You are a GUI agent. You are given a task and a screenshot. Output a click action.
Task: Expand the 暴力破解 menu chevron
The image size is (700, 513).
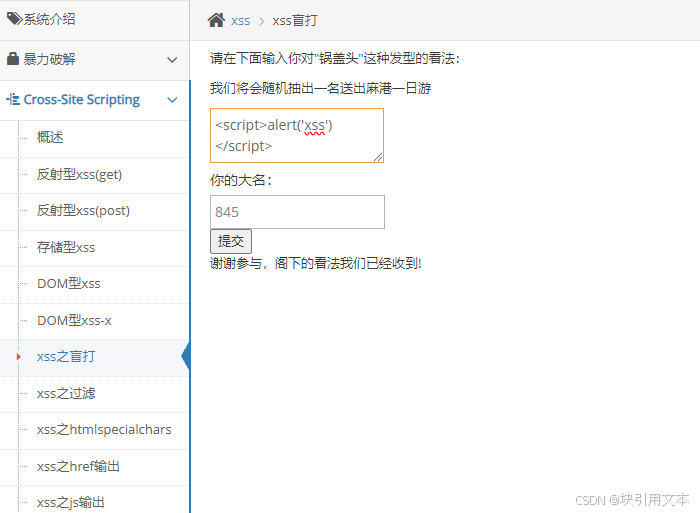coord(172,59)
